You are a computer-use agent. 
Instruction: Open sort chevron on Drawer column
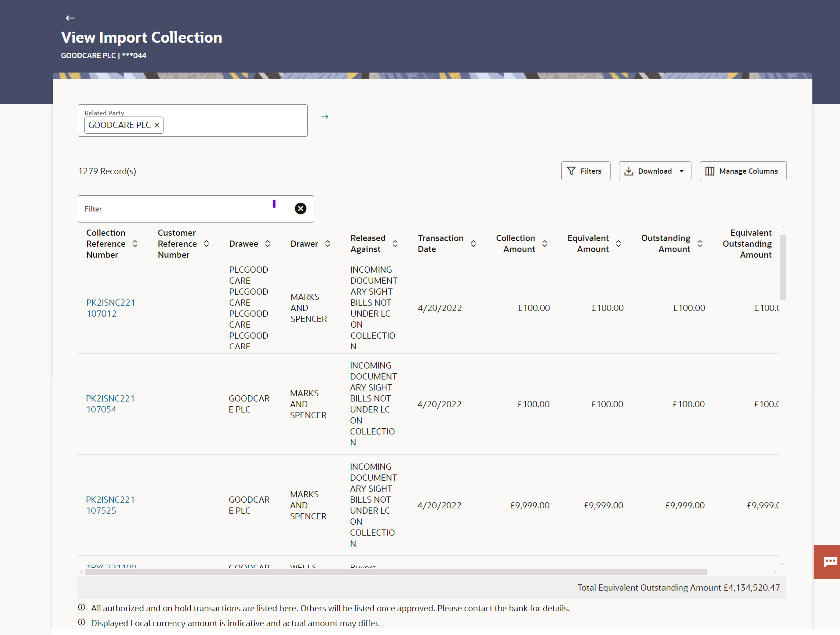[327, 243]
